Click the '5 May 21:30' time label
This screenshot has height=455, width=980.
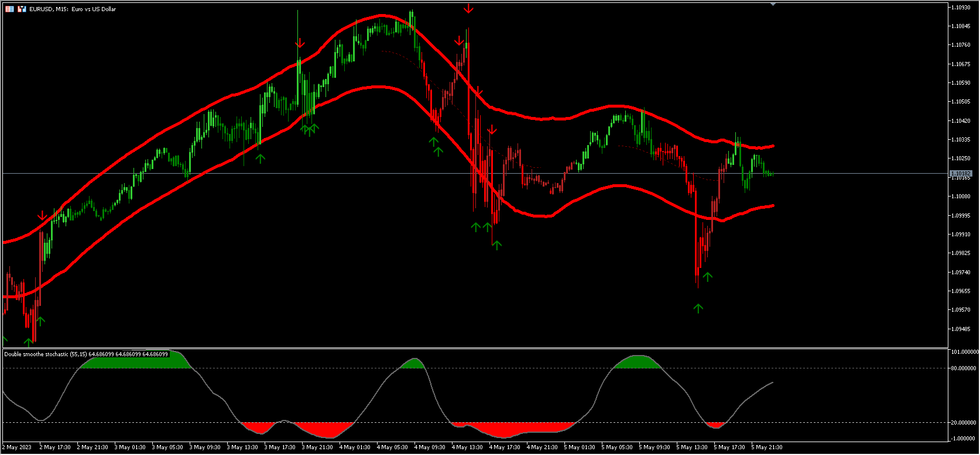[x=767, y=447]
